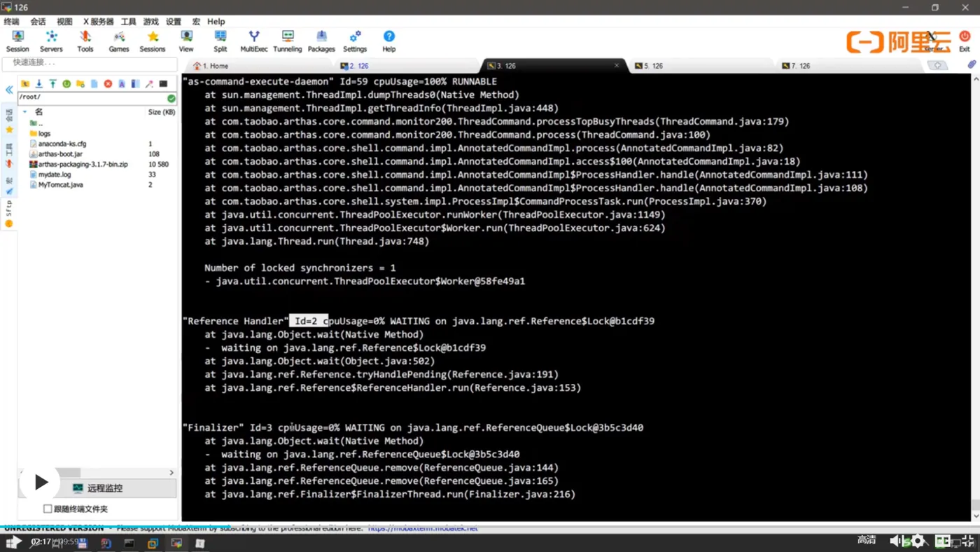Click the Windows Start button in taskbar
Screen dimensions: 980x552
13,542
